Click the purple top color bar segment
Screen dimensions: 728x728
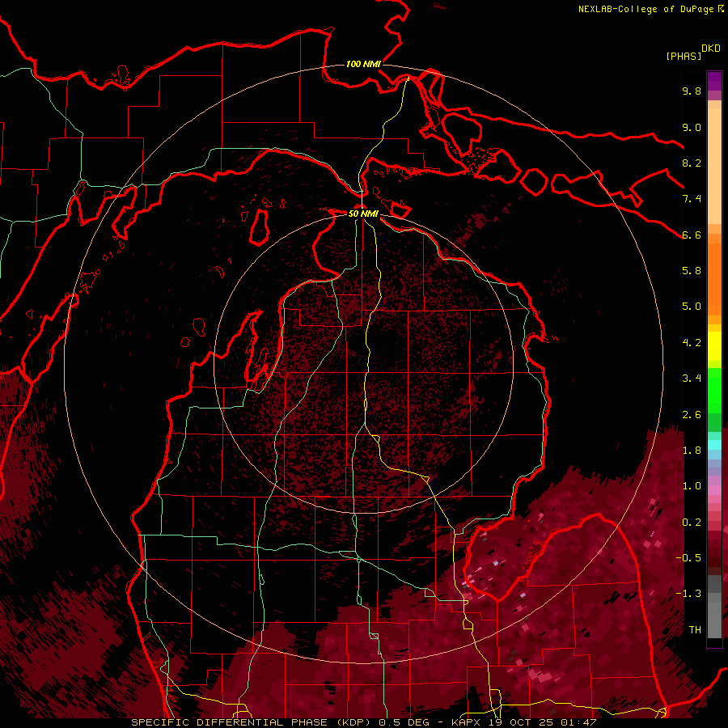(x=714, y=81)
